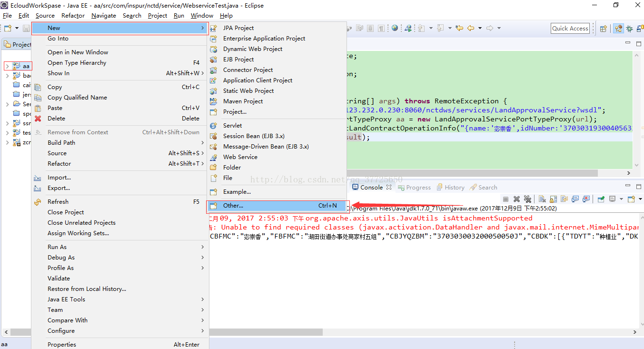
Task: Click Delete in context menu
Action: tap(120, 118)
